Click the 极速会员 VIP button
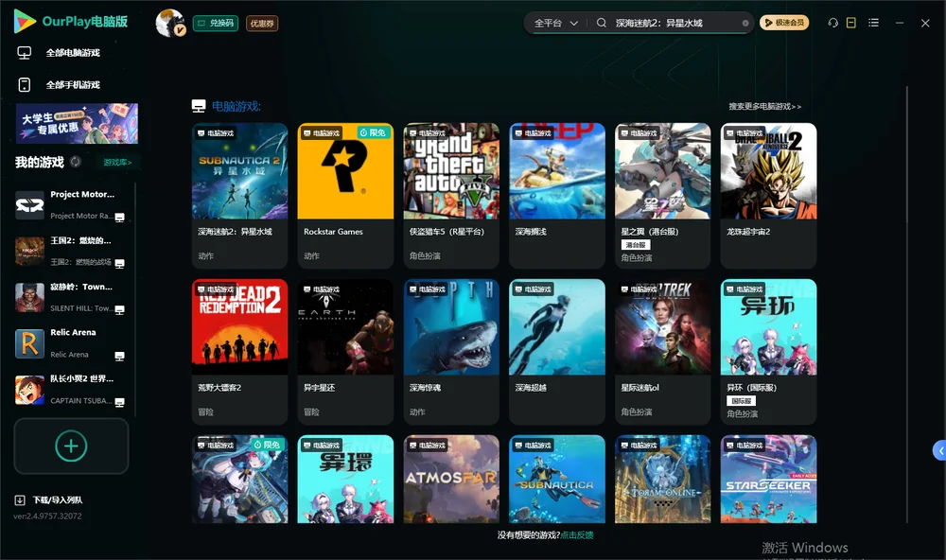This screenshot has height=560, width=946. (784, 23)
